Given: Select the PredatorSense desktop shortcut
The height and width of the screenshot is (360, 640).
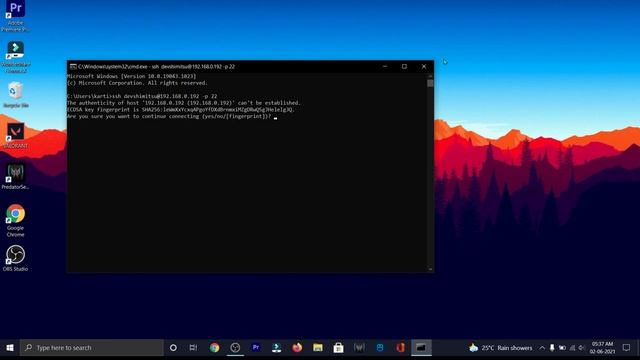Looking at the screenshot, I should pyautogui.click(x=16, y=176).
